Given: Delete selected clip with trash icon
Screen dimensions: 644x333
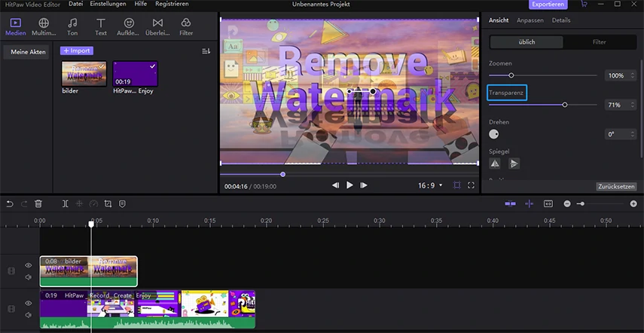Looking at the screenshot, I should pyautogui.click(x=38, y=203).
